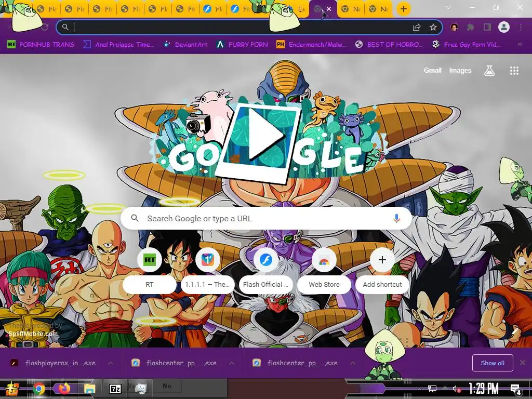Click the share this page icon
Image resolution: width=532 pixels, height=399 pixels.
point(417,27)
